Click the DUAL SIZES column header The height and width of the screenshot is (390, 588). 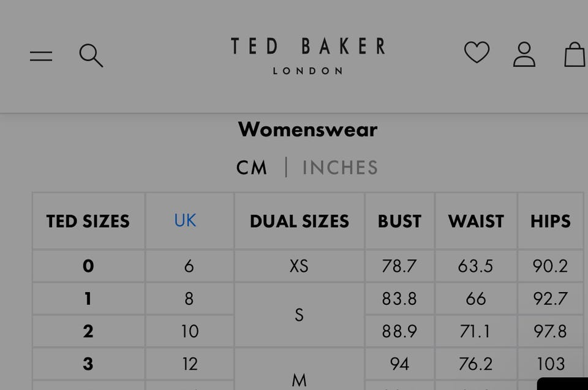pos(300,221)
